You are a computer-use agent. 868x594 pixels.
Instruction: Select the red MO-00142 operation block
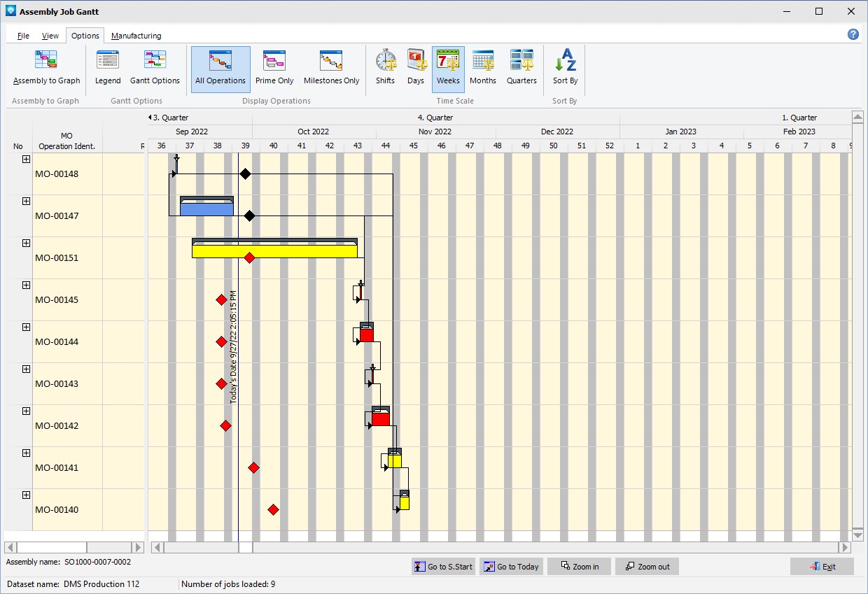(380, 418)
